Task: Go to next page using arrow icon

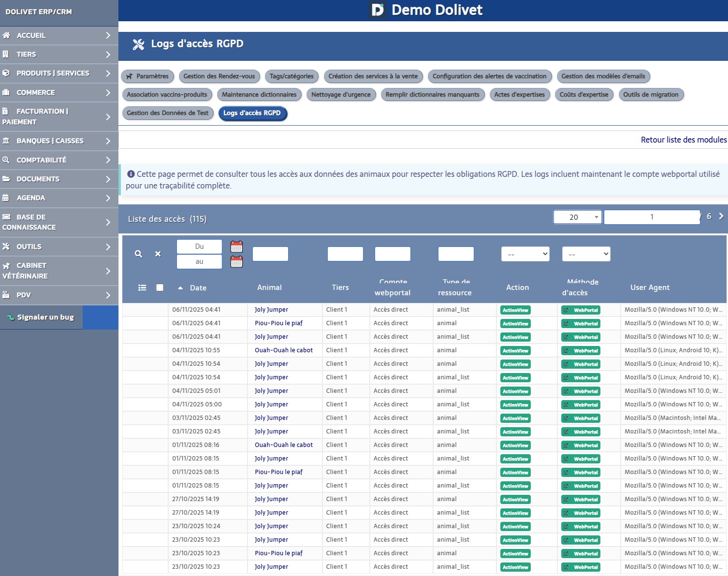Action: (x=721, y=216)
